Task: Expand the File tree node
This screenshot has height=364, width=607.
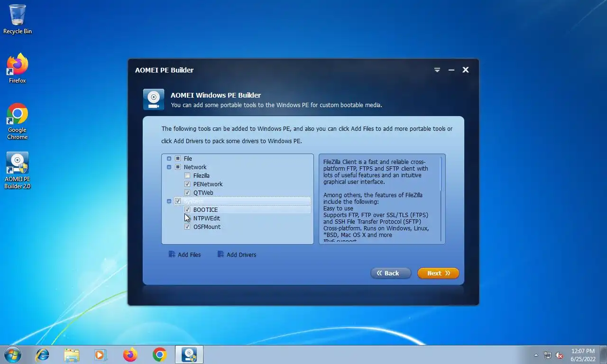Action: coord(169,158)
